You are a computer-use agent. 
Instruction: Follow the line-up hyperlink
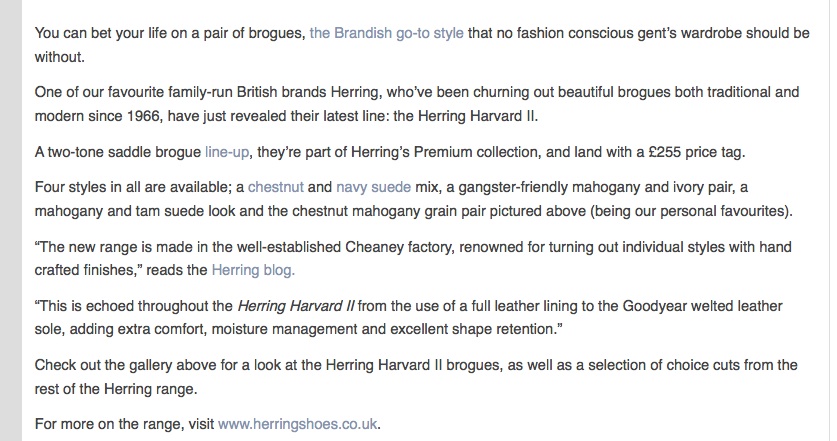[227, 152]
